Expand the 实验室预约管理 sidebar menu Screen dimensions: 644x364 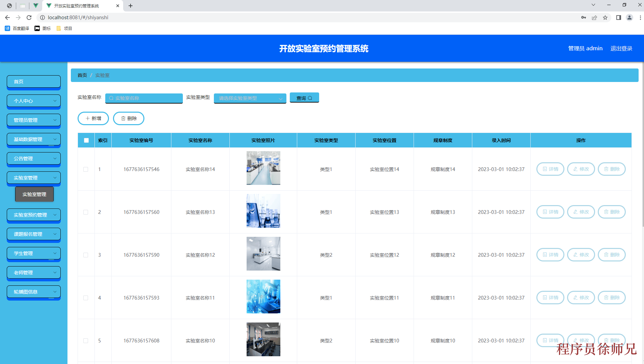pyautogui.click(x=34, y=215)
